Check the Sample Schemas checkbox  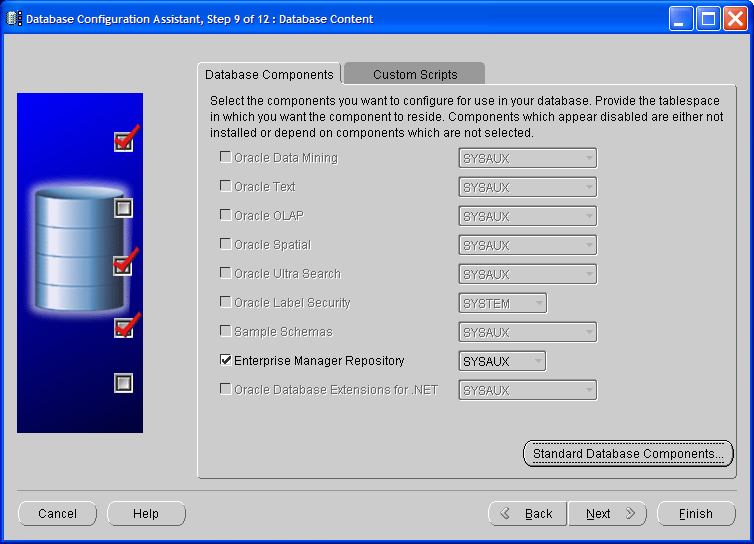point(225,331)
